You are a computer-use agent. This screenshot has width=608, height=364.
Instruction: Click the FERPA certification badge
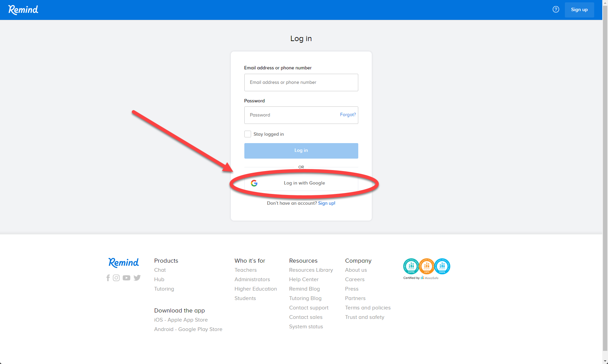[442, 266]
